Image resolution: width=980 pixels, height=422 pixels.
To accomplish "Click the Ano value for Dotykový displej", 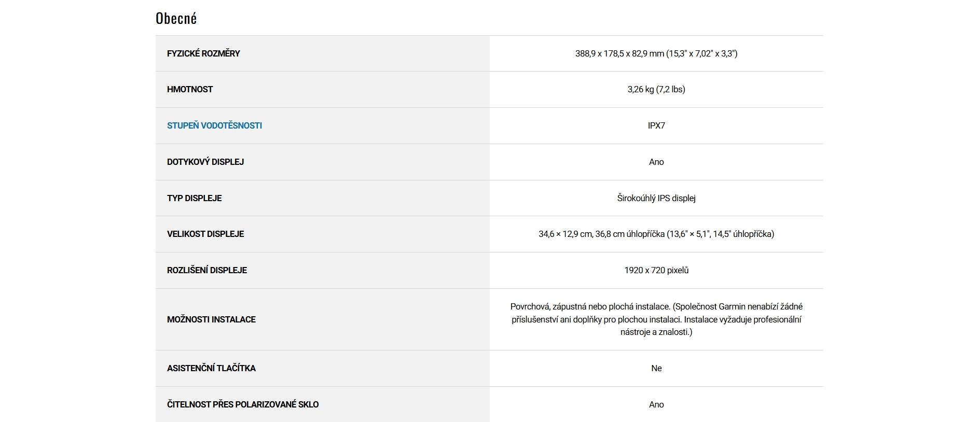I will point(656,162).
